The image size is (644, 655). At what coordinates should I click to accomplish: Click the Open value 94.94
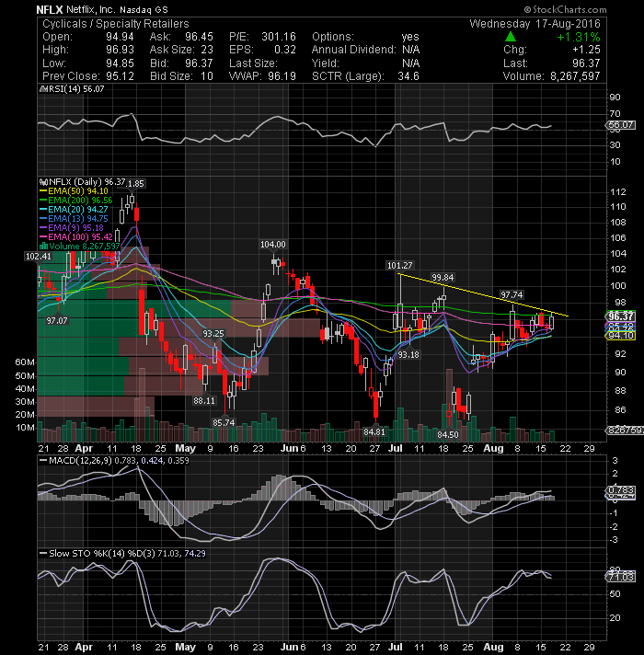[x=120, y=37]
